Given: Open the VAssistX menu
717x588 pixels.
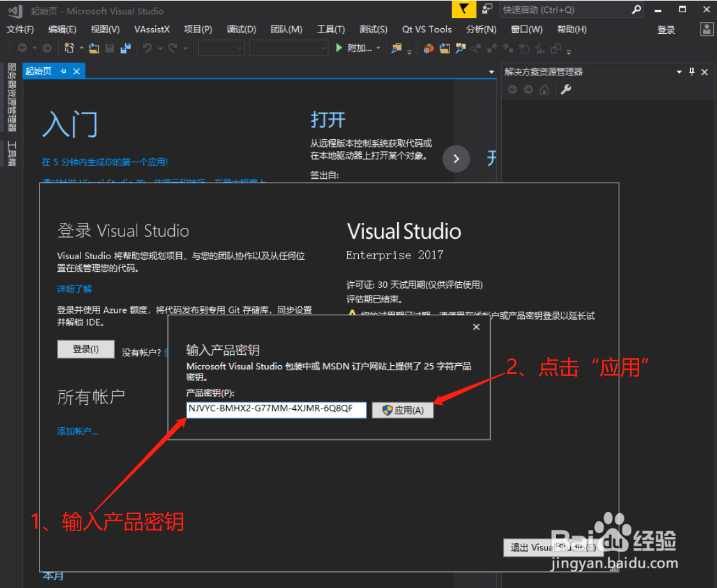Looking at the screenshot, I should click(152, 30).
